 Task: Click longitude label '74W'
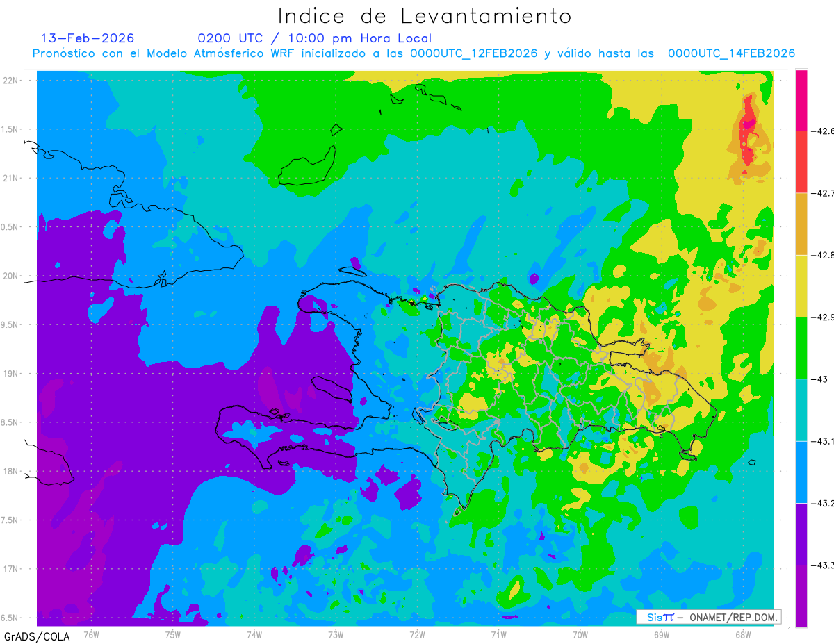(254, 634)
